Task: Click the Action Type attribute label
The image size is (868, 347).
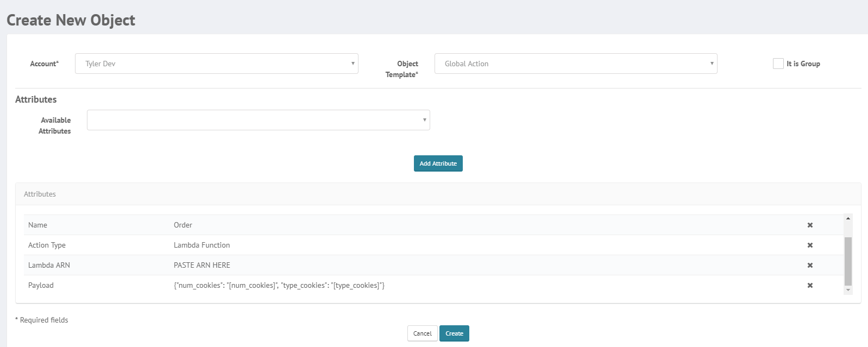Action: point(47,245)
